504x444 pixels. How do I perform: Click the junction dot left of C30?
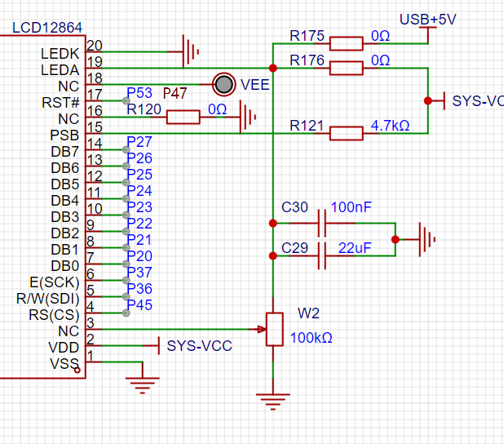point(273,223)
